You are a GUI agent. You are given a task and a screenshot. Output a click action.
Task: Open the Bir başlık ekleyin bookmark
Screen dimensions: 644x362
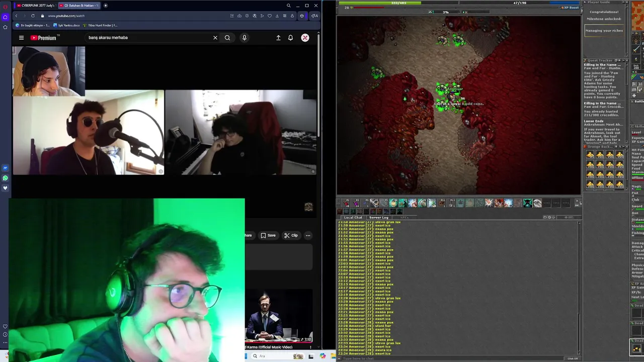[x=33, y=25]
